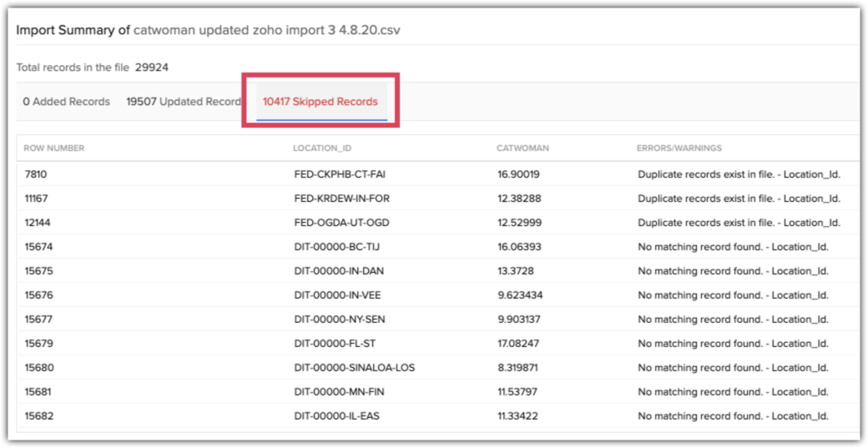
Task: Click the duplicate records error for row 7810
Action: 739,174
